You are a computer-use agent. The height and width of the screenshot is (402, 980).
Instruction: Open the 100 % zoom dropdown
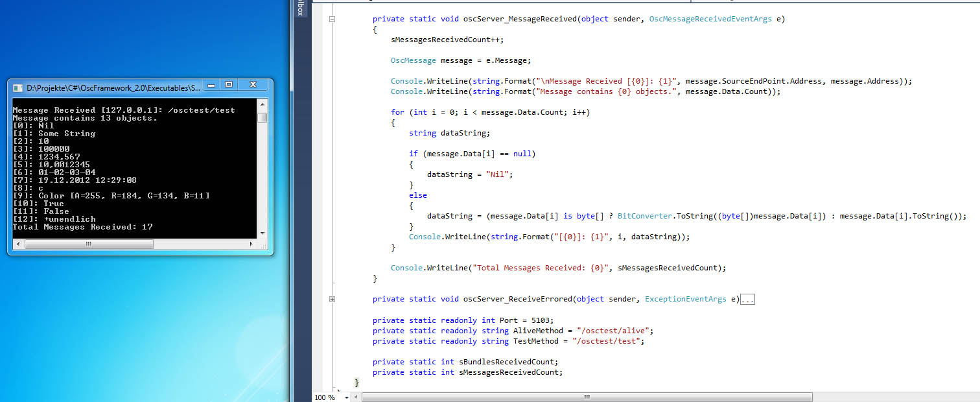347,397
